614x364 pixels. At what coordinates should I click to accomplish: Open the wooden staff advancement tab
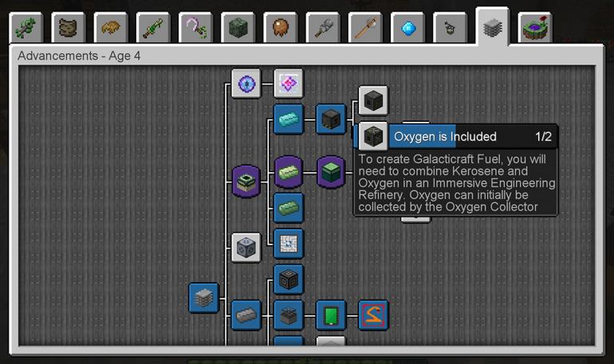(x=365, y=28)
